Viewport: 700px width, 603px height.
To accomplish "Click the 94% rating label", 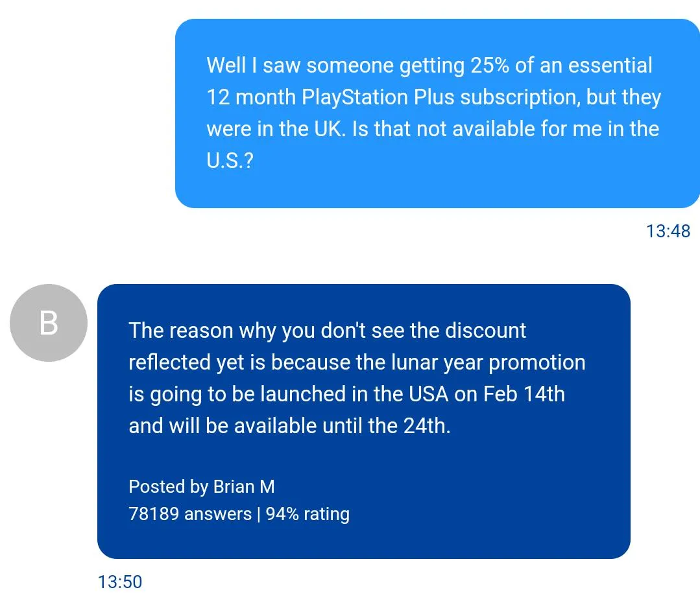I will 308,514.
